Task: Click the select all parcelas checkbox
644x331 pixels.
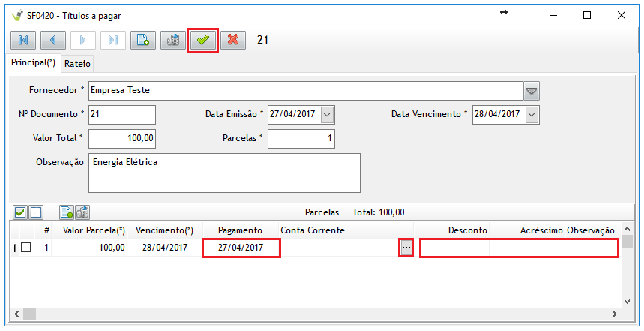Action: (21, 212)
